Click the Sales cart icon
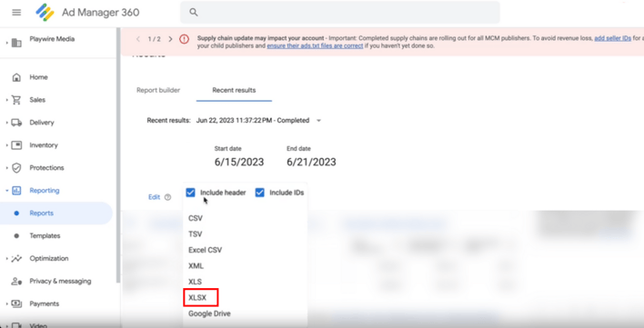 tap(16, 100)
